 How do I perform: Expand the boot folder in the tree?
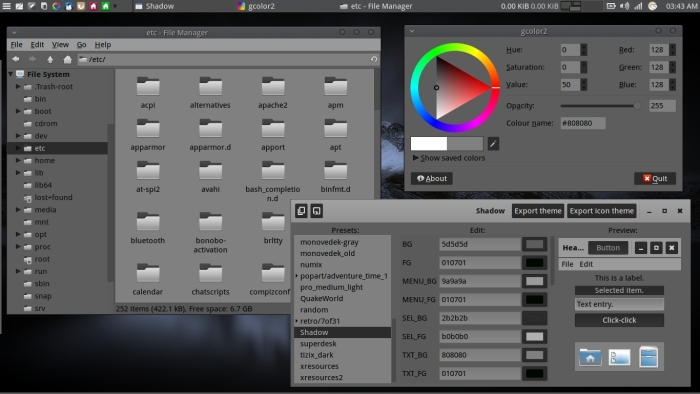click(18, 111)
